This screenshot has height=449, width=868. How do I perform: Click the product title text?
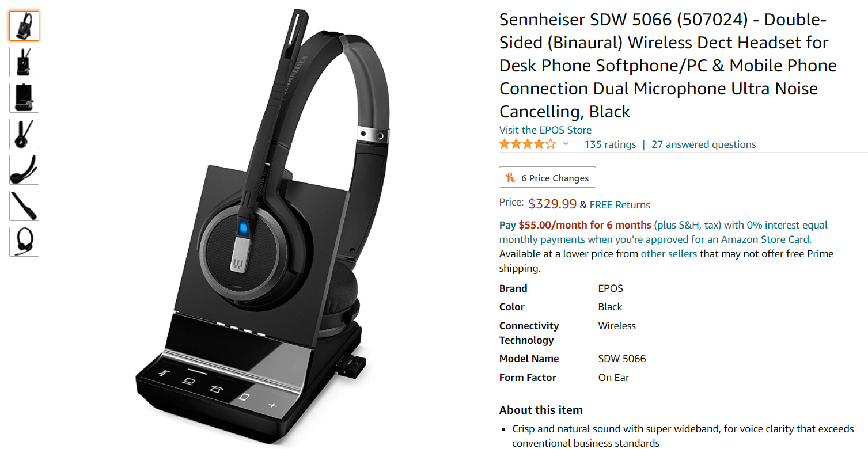(668, 66)
